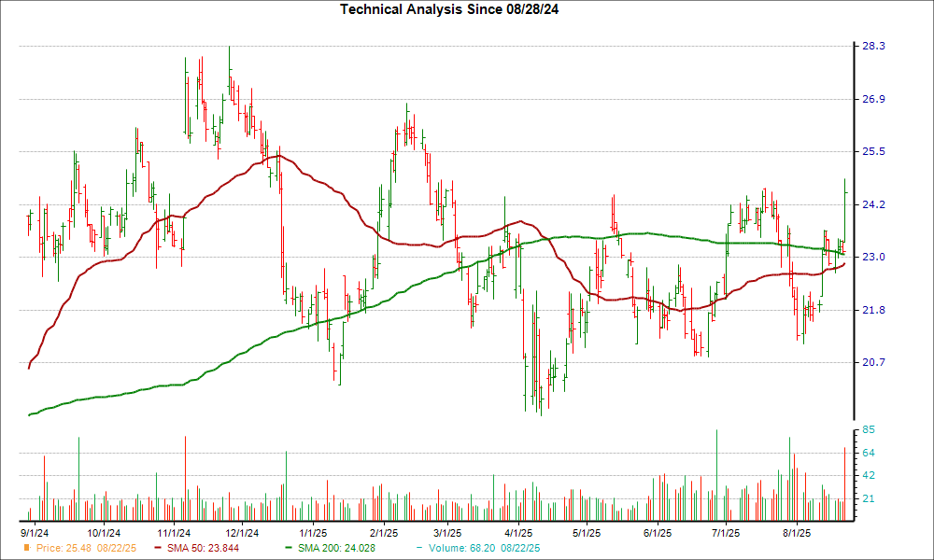The width and height of the screenshot is (934, 560).
Task: Click the 1/1/25 date label
Action: click(x=313, y=533)
